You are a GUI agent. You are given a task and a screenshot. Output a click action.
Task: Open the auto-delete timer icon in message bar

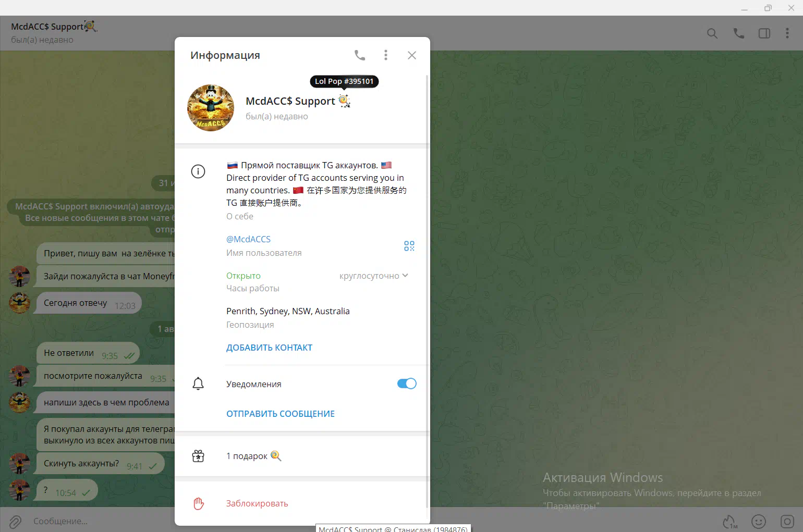click(x=730, y=521)
